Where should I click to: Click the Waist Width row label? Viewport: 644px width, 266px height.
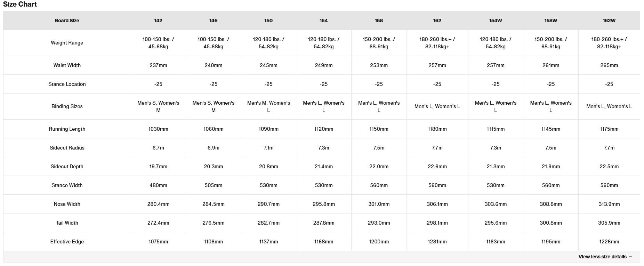(67, 65)
